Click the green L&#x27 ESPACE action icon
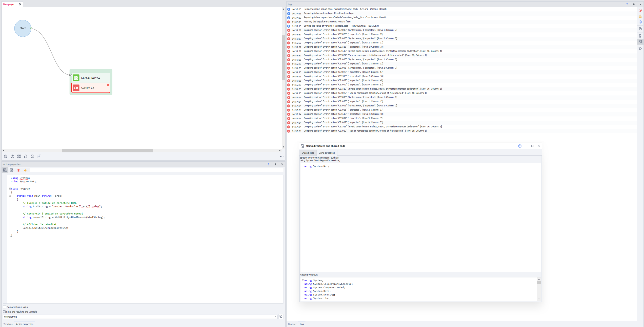 point(76,78)
